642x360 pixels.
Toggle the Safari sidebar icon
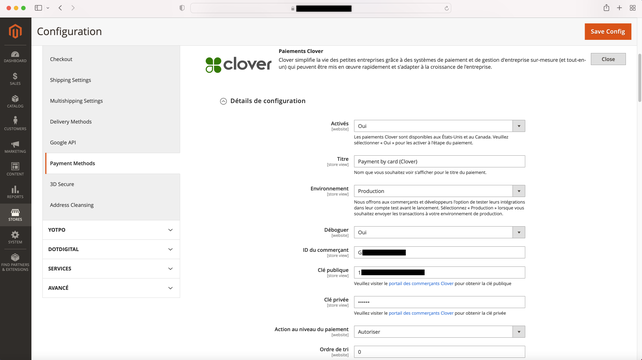coord(38,8)
